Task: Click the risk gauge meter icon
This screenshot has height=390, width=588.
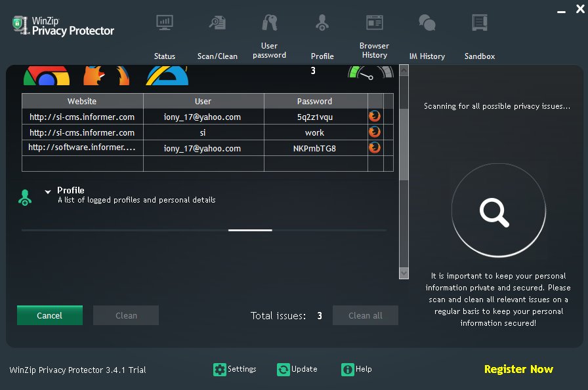Action: tap(371, 72)
